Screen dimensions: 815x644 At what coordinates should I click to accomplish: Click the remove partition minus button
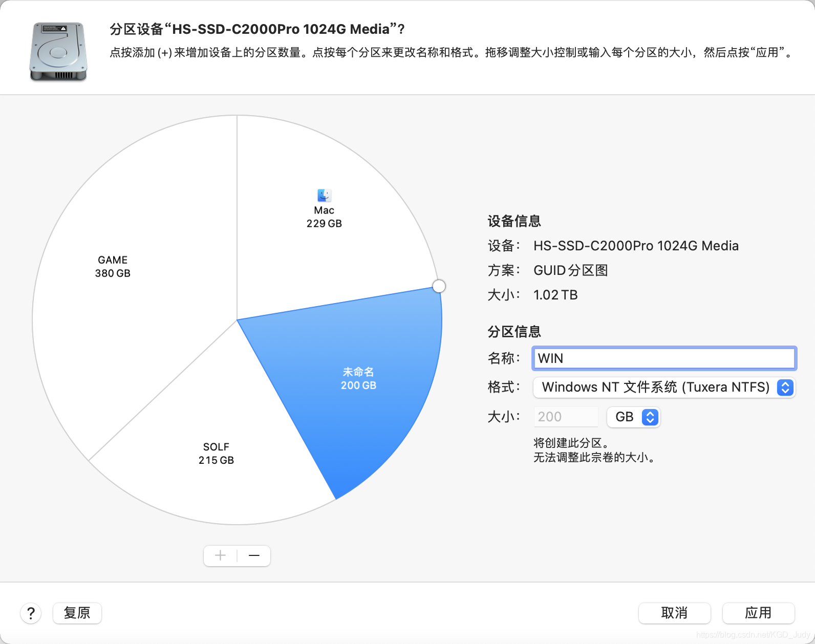click(254, 555)
